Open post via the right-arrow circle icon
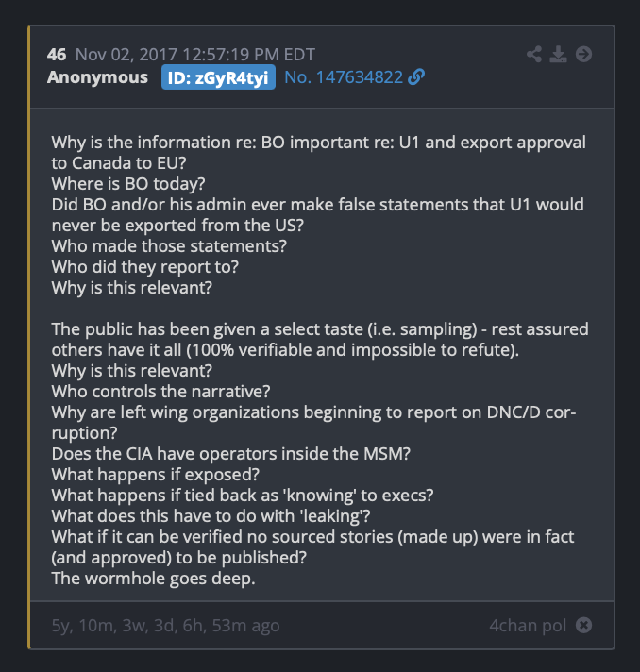Viewport: 640px width, 672px height. click(583, 55)
